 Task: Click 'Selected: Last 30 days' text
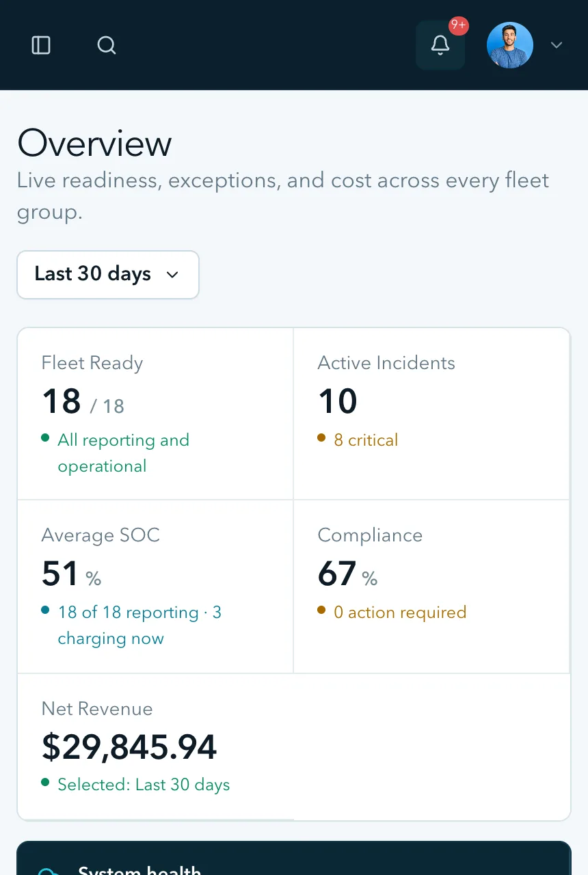[144, 785]
